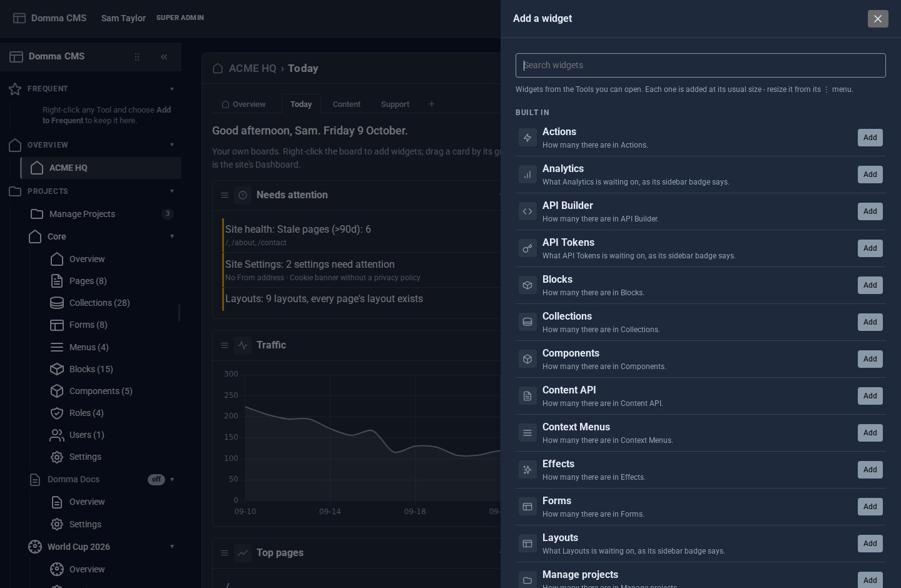Click the Top pages trend icon
Viewport: 901px width, 588px height.
243,553
